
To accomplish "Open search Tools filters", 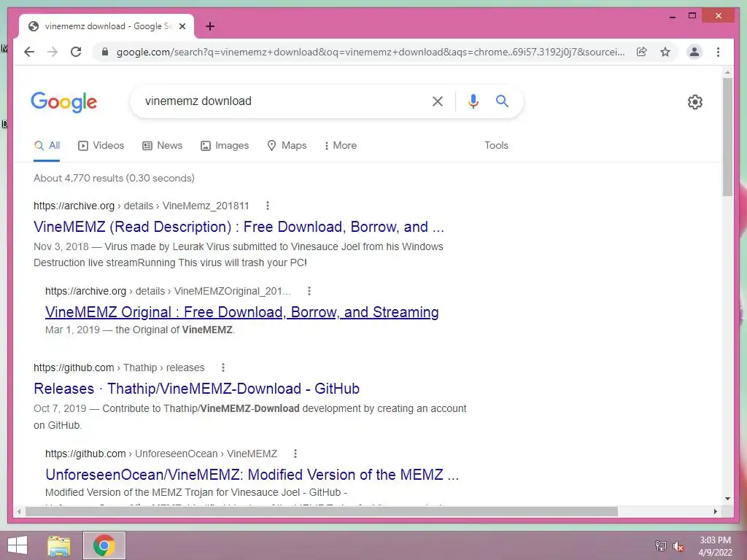I will coord(496,146).
